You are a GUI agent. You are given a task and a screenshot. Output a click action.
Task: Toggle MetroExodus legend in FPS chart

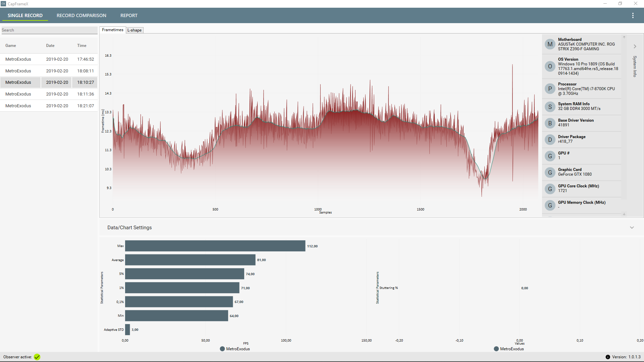(x=235, y=349)
